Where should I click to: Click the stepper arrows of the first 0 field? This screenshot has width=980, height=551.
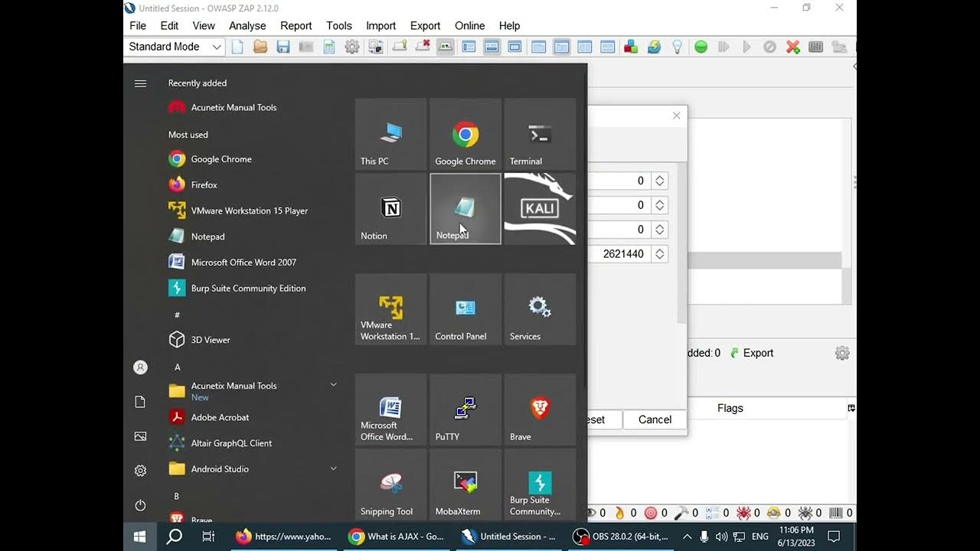tap(659, 181)
